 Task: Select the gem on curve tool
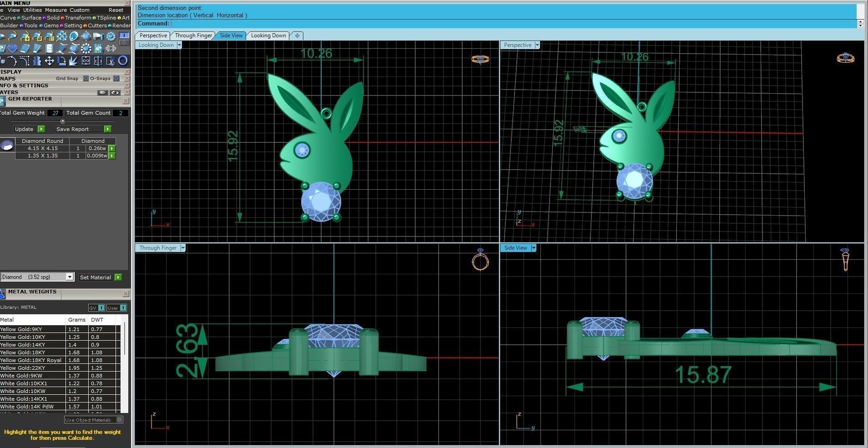(x=12, y=36)
